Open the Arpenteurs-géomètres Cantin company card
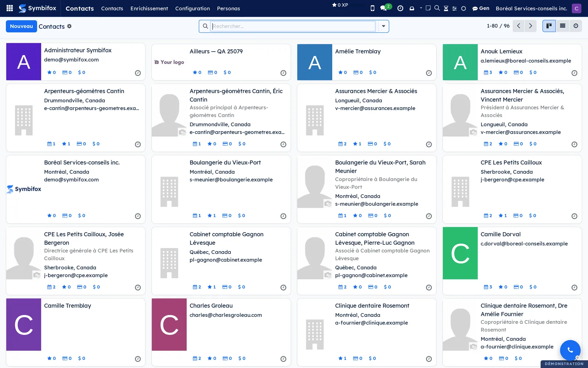This screenshot has height=368, width=588. click(x=76, y=118)
